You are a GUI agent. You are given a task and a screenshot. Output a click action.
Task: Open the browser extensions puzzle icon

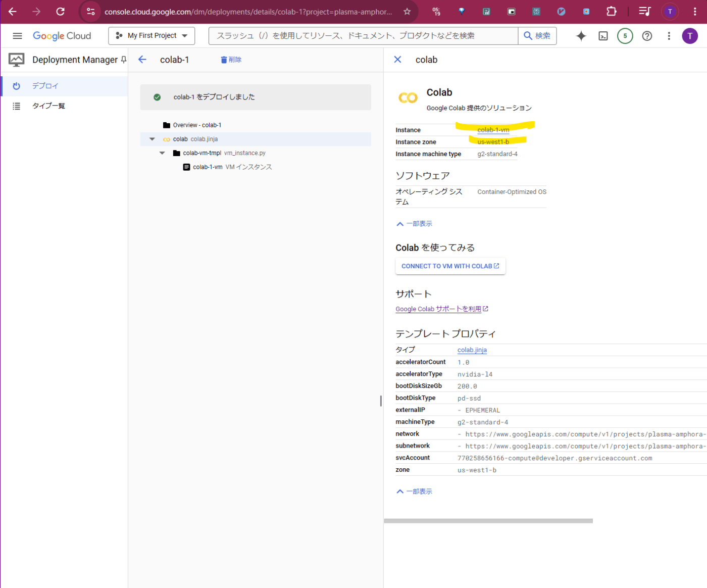[612, 11]
